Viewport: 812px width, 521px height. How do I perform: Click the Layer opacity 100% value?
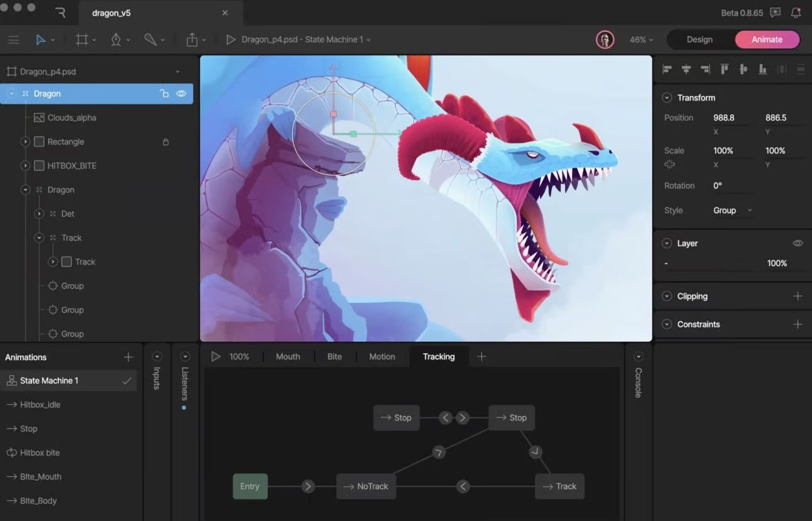(x=777, y=263)
